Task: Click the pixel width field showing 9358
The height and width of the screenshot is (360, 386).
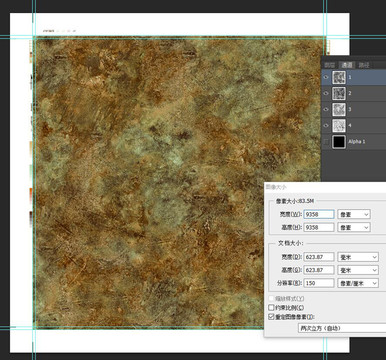Action: (x=319, y=214)
